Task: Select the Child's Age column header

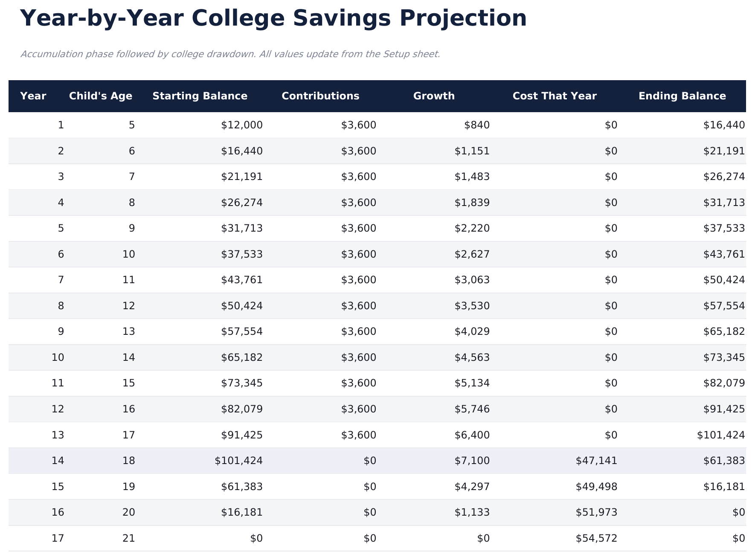Action: pos(101,96)
